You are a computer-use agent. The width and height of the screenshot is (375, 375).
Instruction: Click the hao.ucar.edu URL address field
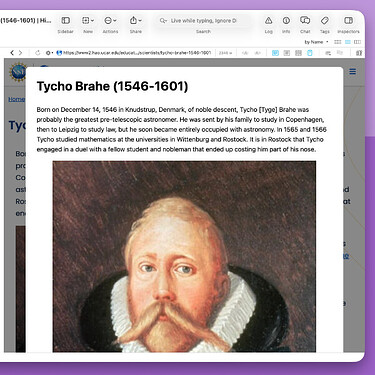(137, 53)
